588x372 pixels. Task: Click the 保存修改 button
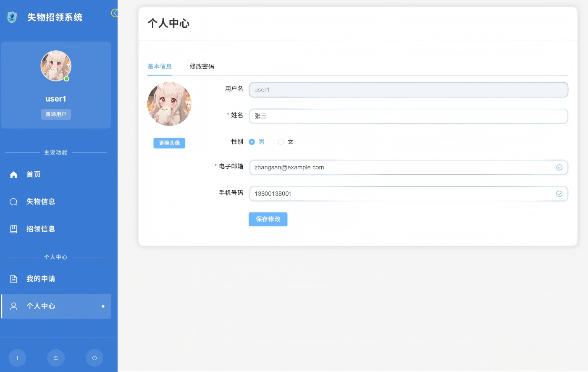coord(268,219)
